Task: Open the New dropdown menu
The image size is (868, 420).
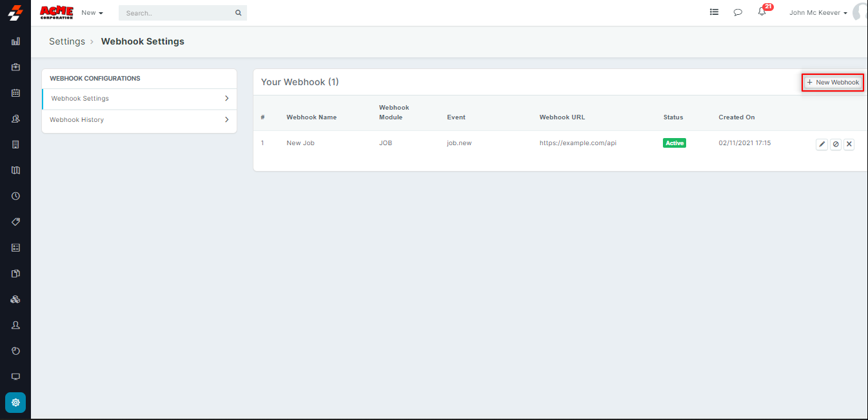Action: click(x=92, y=13)
